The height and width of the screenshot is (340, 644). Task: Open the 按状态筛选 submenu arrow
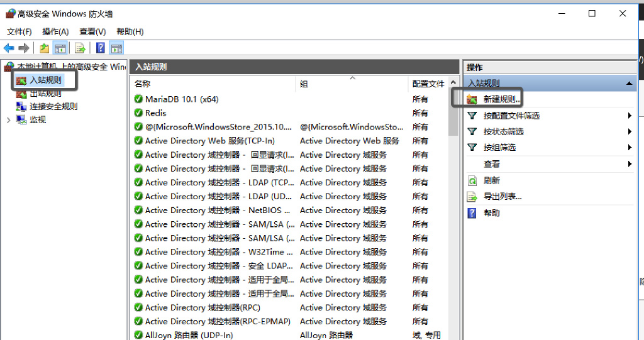(629, 131)
